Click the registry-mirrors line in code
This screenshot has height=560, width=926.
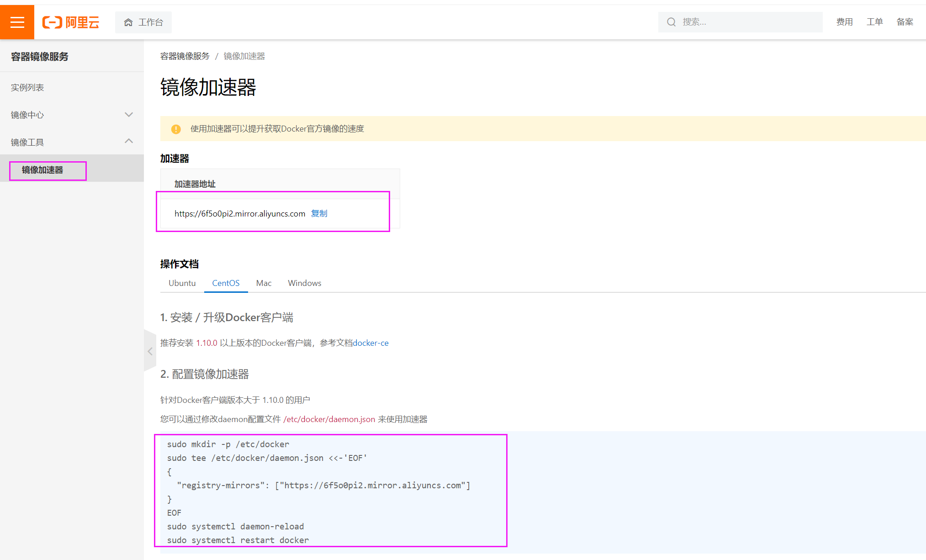click(323, 486)
